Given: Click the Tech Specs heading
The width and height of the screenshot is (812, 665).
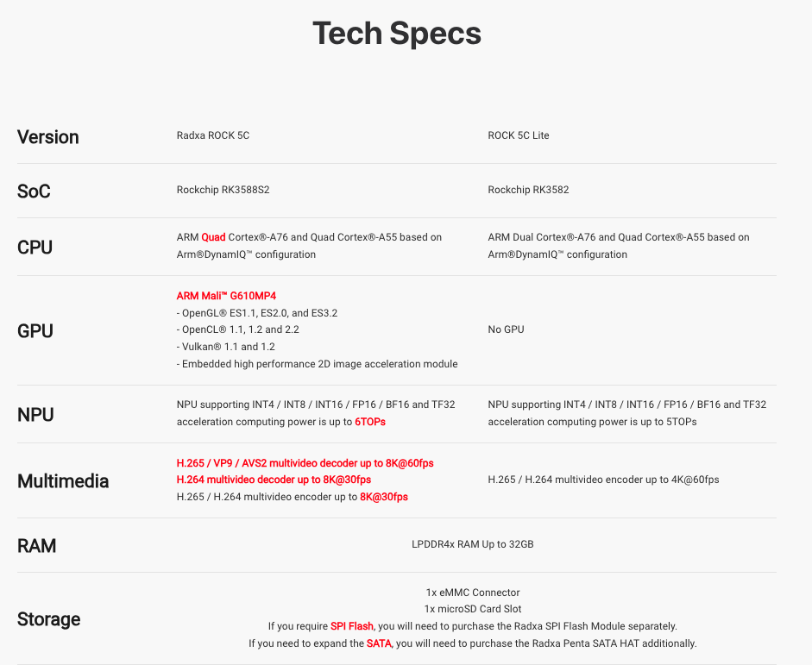Looking at the screenshot, I should point(397,34).
